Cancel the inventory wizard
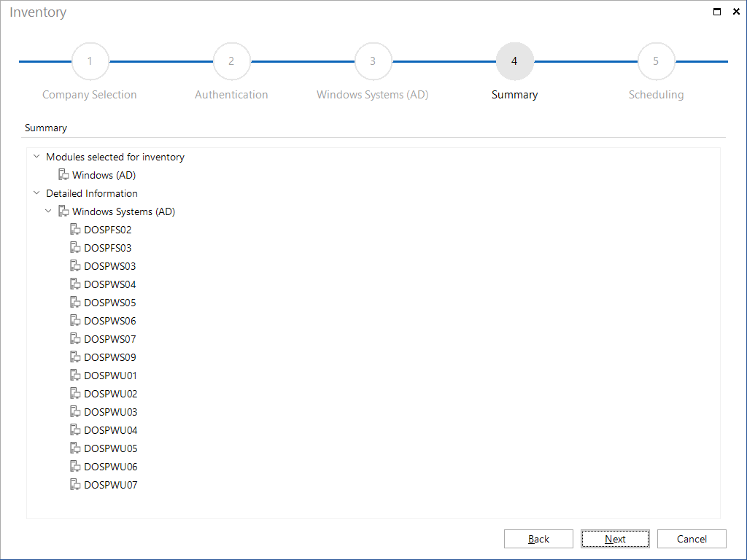Screen dimensions: 747x560 pyautogui.click(x=692, y=539)
